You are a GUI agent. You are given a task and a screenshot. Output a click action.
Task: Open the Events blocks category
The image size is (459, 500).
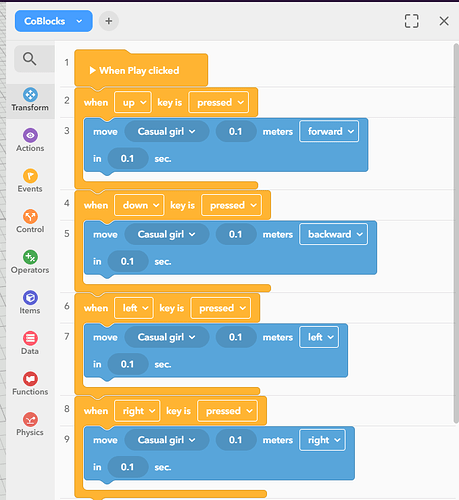(x=30, y=181)
